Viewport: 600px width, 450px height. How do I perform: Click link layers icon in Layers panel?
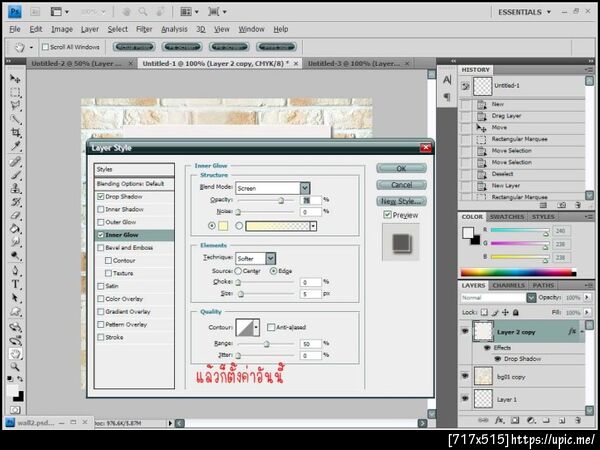(x=483, y=420)
